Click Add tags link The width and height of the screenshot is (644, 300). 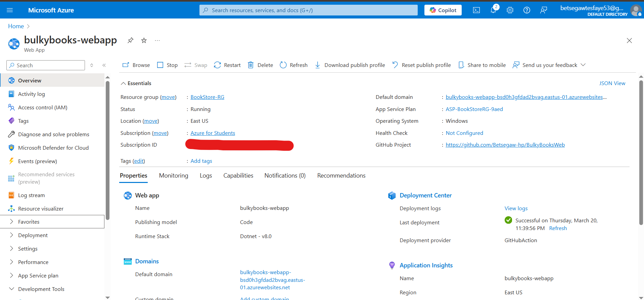pos(201,161)
